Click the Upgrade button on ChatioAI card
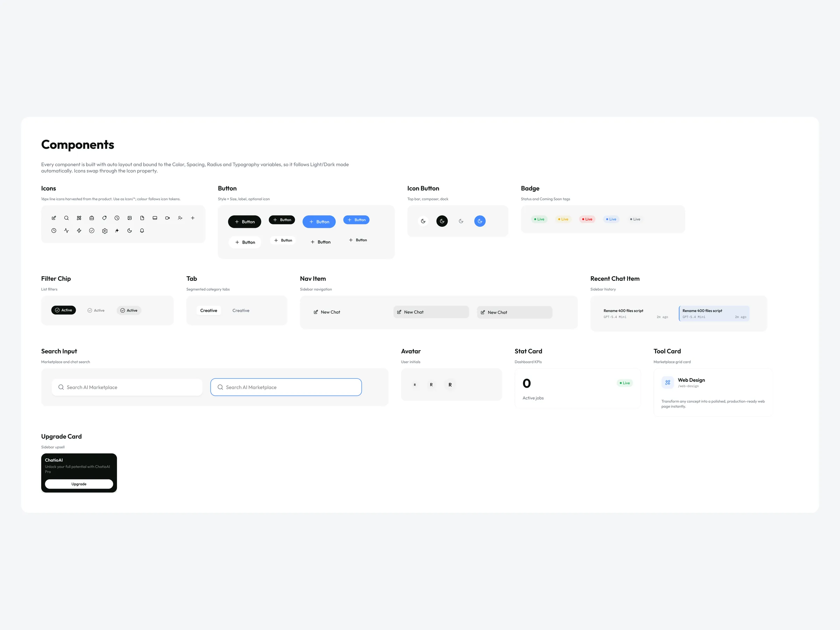This screenshot has height=630, width=840. 79,484
